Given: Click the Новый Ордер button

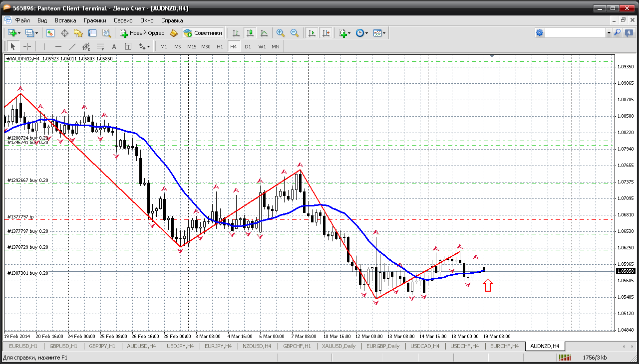Looking at the screenshot, I should click(x=142, y=33).
